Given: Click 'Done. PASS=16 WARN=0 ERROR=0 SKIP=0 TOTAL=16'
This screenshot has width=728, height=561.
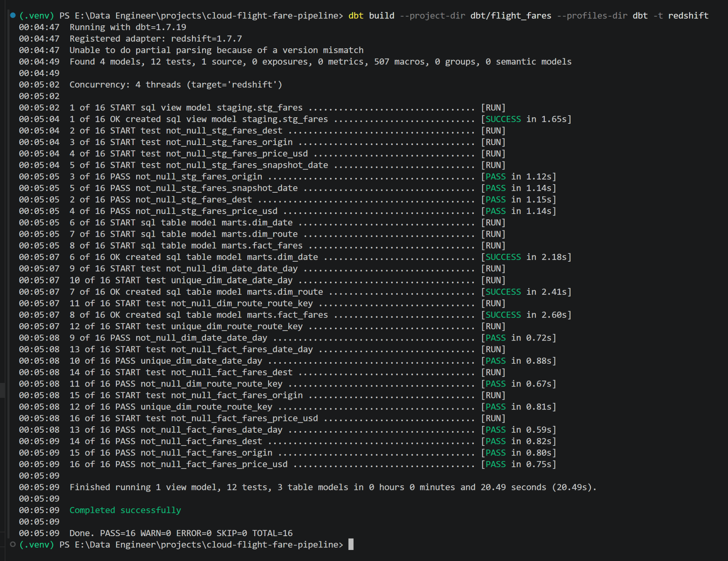Looking at the screenshot, I should pyautogui.click(x=181, y=533).
